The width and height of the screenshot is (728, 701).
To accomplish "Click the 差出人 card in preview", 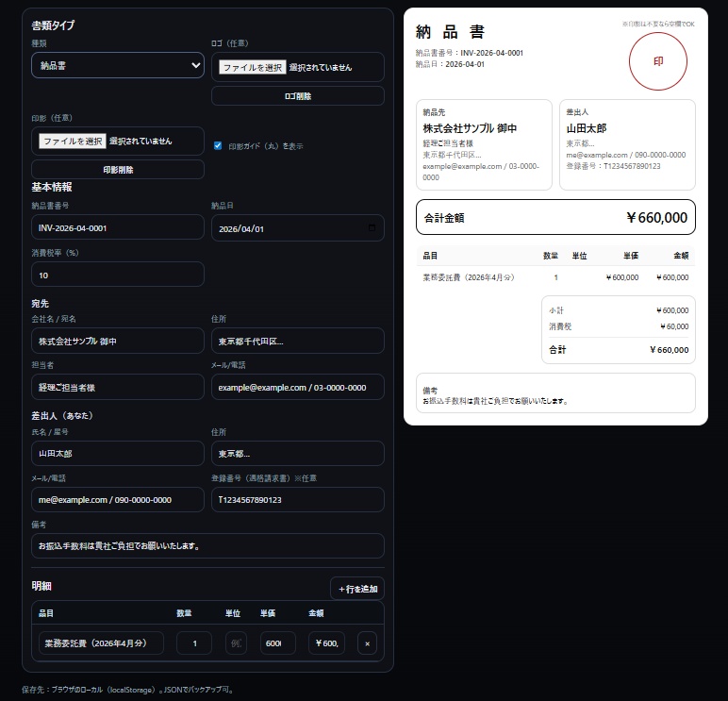I will (627, 144).
